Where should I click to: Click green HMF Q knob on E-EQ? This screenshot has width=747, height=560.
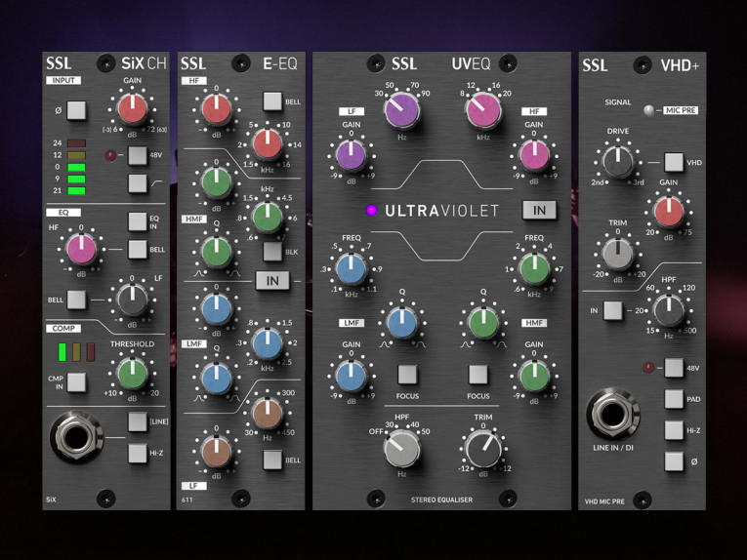pos(216,251)
